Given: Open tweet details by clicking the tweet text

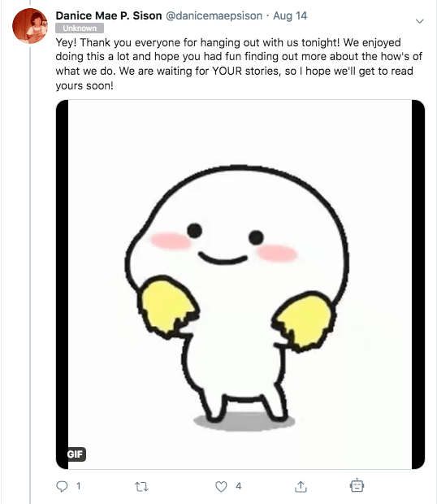Looking at the screenshot, I should pyautogui.click(x=239, y=64).
